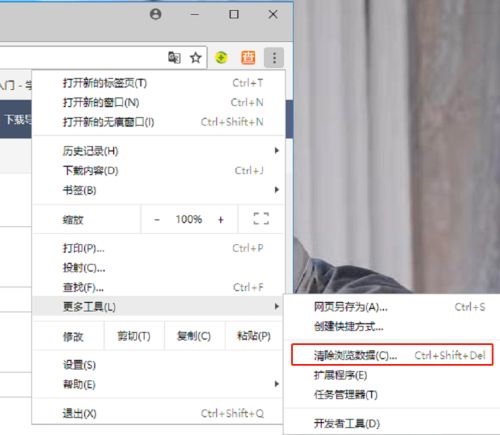Choose 投射(C)... cast option
The width and height of the screenshot is (500, 435).
[159, 268]
